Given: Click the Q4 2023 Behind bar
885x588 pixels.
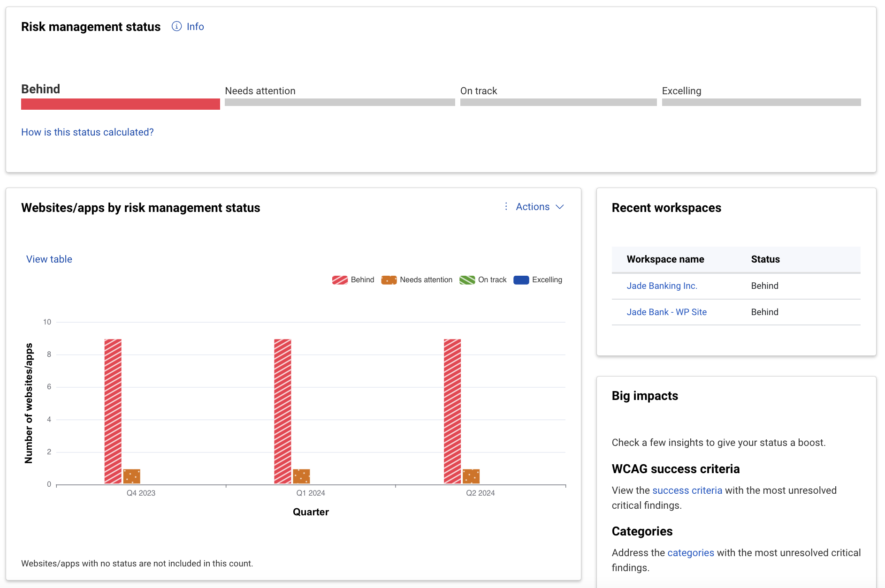Looking at the screenshot, I should (x=113, y=411).
